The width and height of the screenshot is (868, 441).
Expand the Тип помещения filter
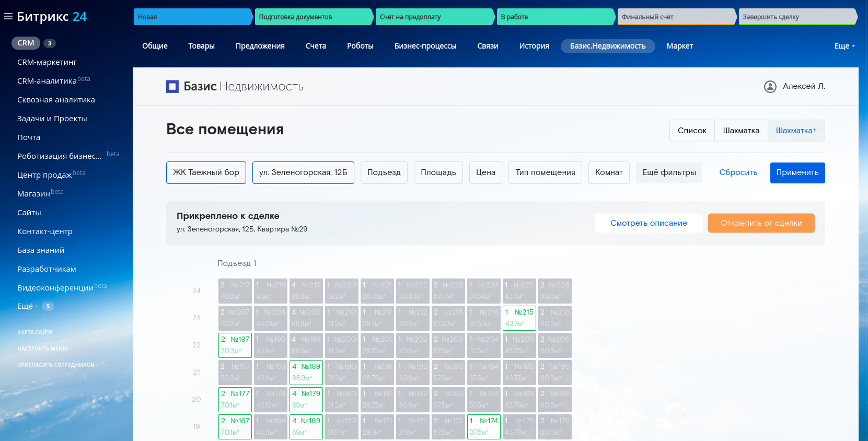(x=545, y=172)
